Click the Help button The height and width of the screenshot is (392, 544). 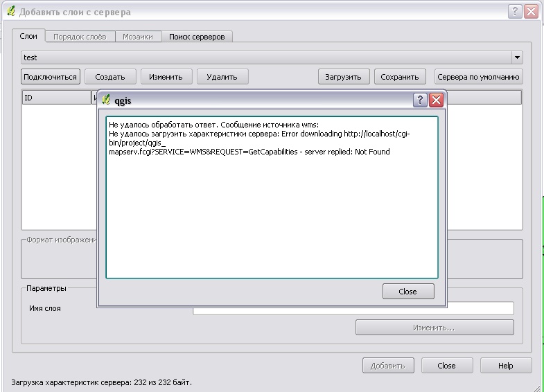coord(506,366)
